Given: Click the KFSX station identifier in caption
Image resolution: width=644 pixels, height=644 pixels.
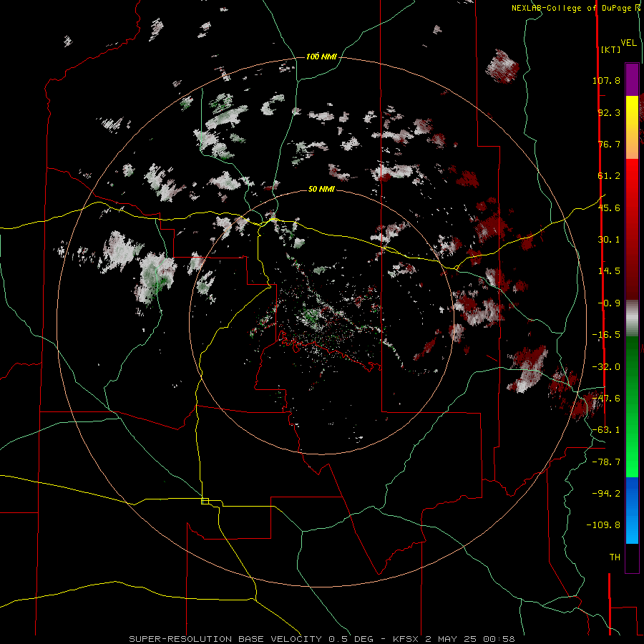Looking at the screenshot, I should point(406,639).
